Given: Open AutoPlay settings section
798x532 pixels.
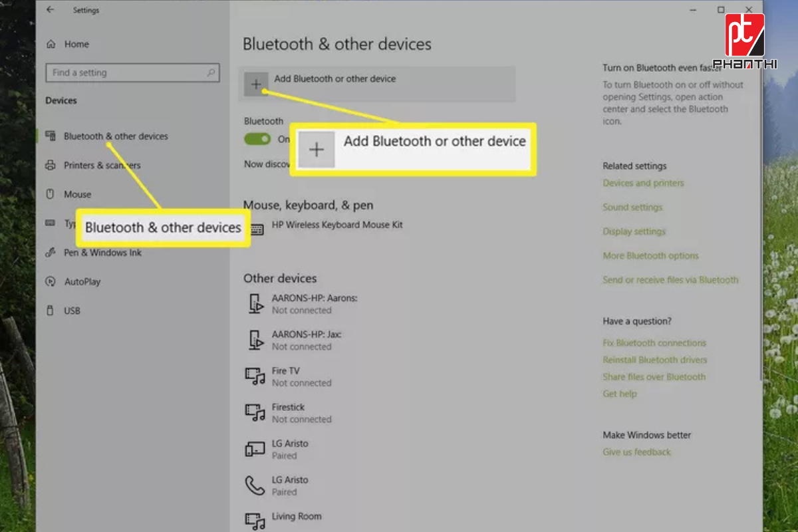Looking at the screenshot, I should 82,282.
